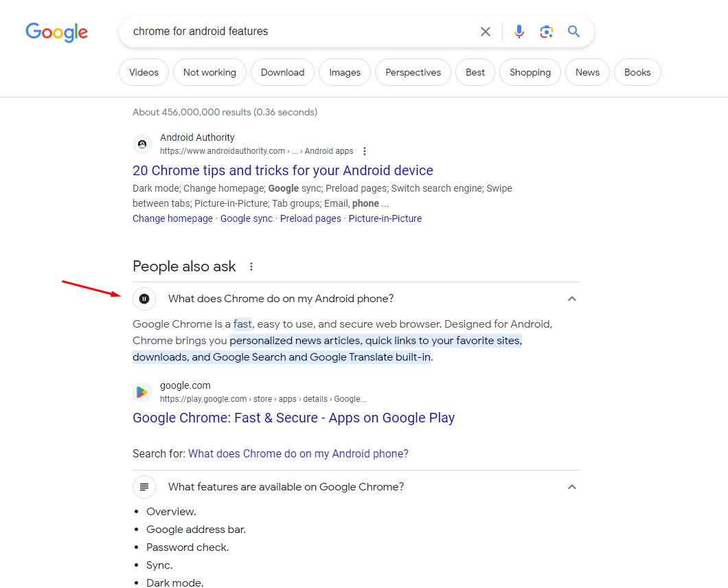Switch to Images results
Viewport: 728px width, 588px height.
(x=345, y=72)
